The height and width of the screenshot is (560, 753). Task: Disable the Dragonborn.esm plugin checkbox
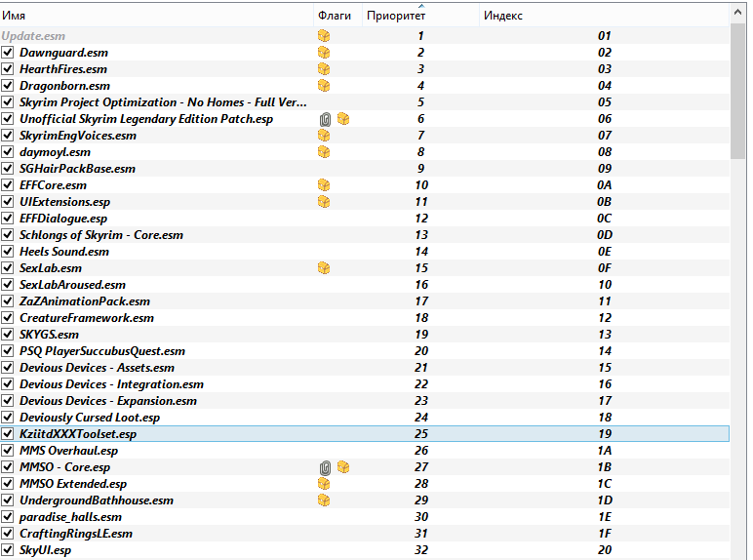click(x=7, y=86)
